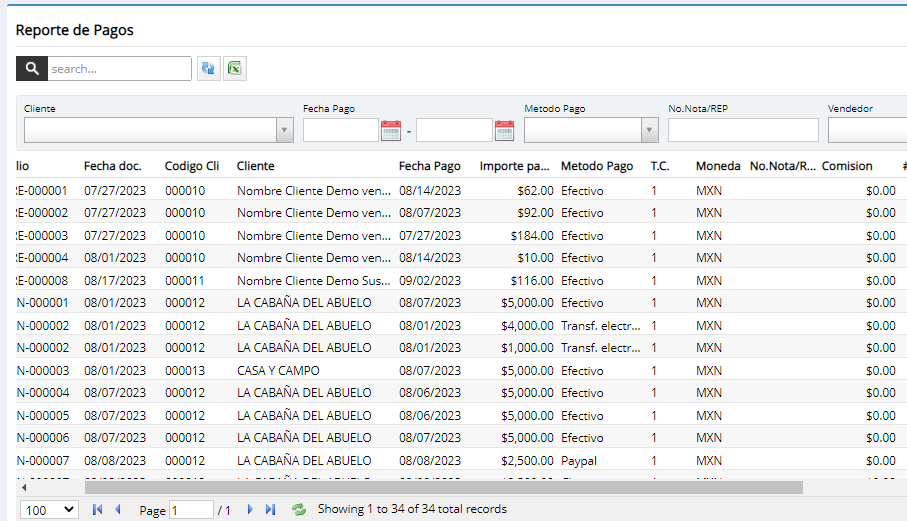Go to next page arrow
Viewport: 907px width, 521px height.
tap(250, 509)
